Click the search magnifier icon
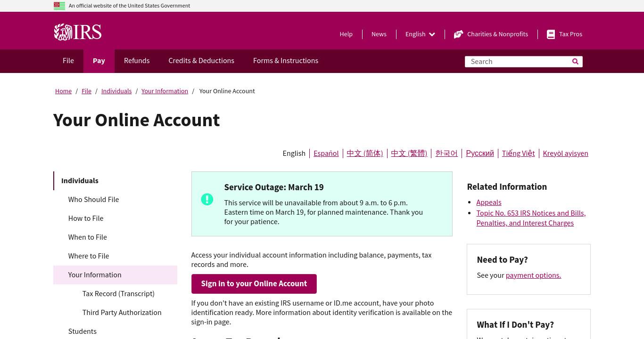This screenshot has height=339, width=644. point(575,61)
